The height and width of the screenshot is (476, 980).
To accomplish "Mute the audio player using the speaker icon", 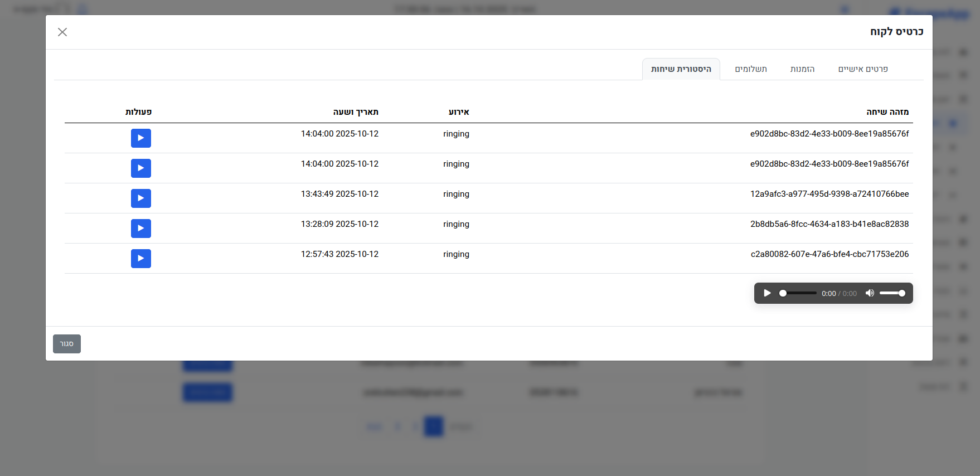I will click(870, 293).
